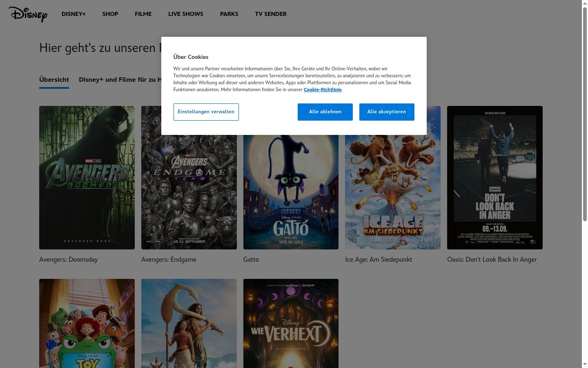This screenshot has width=588, height=368.
Task: Click the Avengers: Doomsday title text
Action: 69,260
